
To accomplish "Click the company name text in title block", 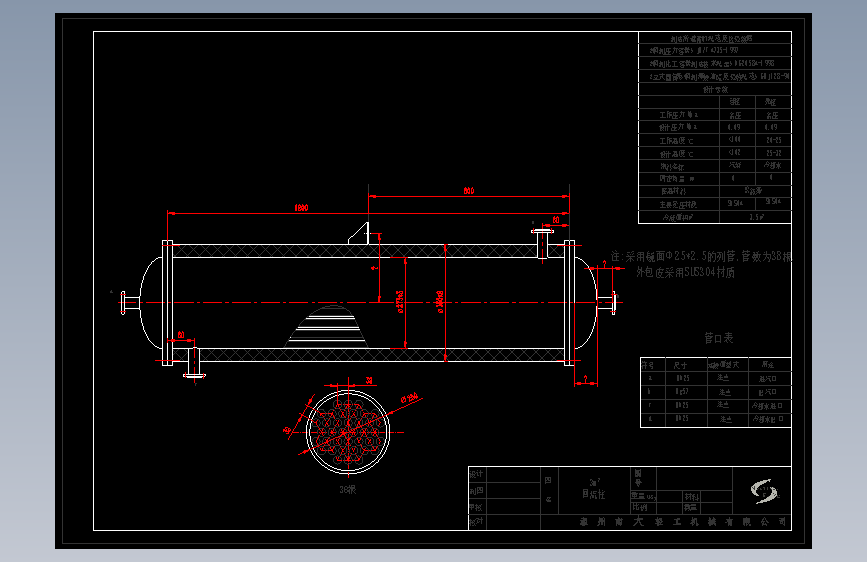I will [x=682, y=522].
